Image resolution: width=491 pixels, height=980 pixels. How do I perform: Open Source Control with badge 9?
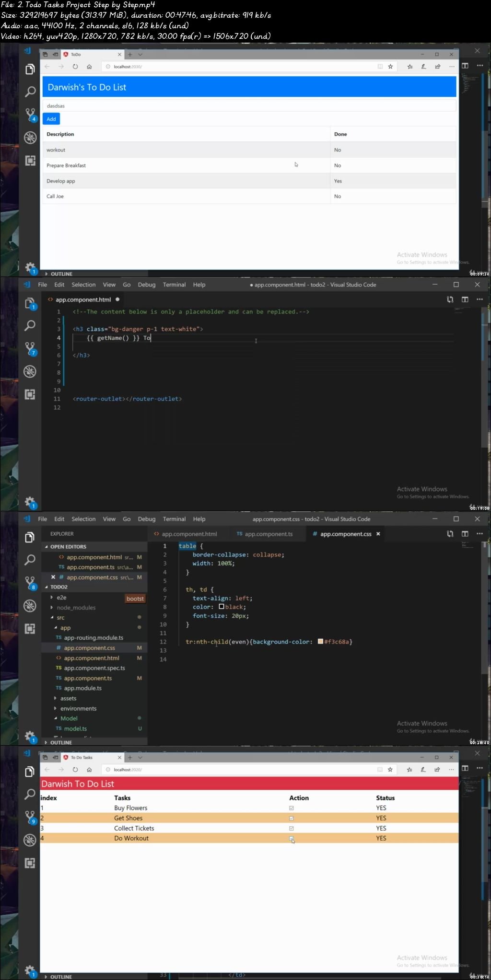(30, 817)
